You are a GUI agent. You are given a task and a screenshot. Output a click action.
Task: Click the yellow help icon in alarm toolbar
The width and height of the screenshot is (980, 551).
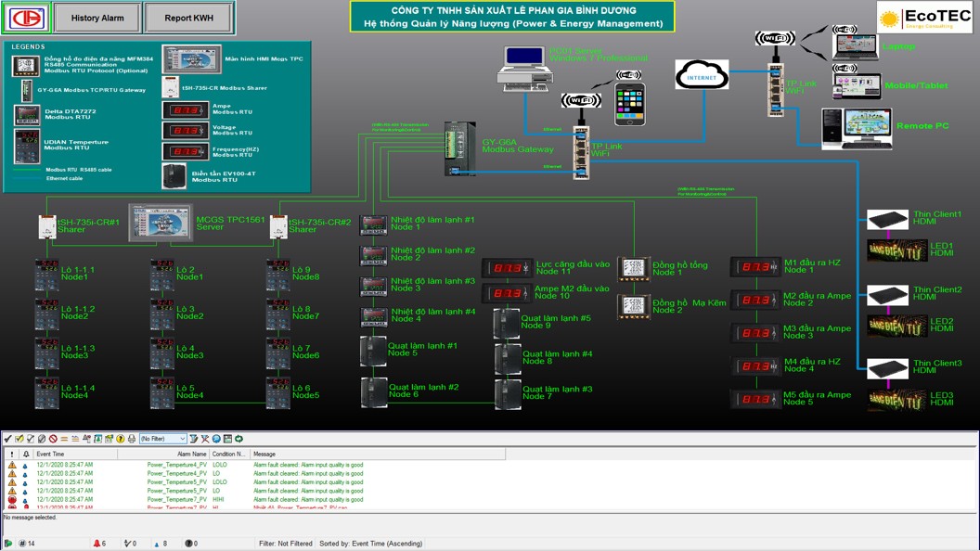click(120, 439)
